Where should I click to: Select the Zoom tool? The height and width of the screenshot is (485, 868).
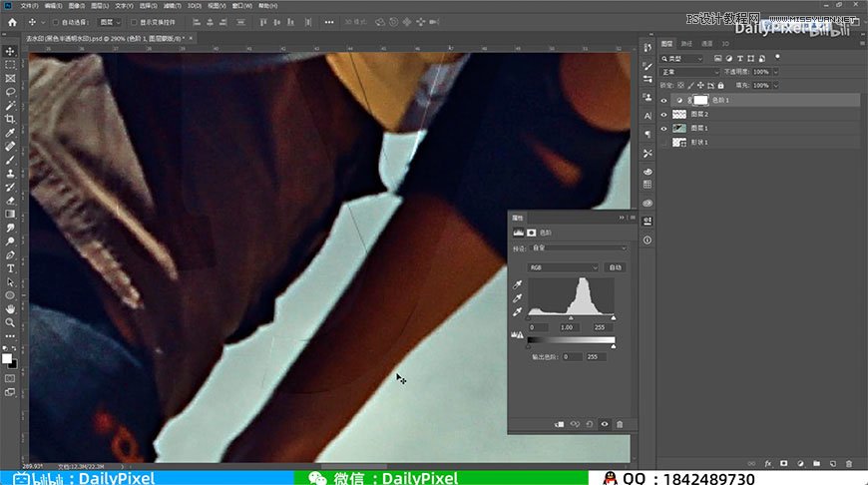(10, 322)
